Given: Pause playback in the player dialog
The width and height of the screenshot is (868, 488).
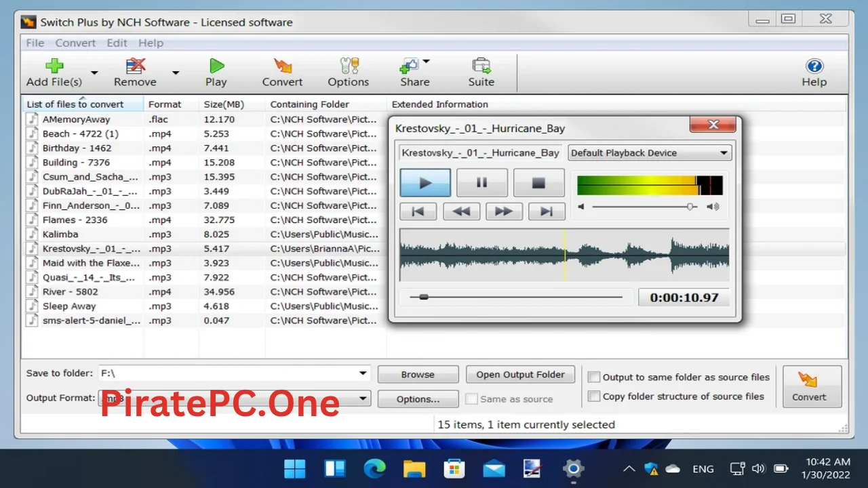Looking at the screenshot, I should [482, 183].
